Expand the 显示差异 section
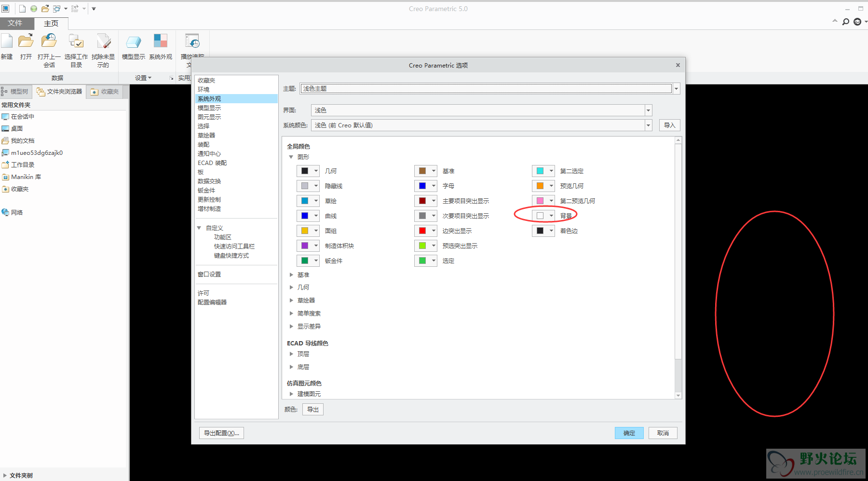 291,327
